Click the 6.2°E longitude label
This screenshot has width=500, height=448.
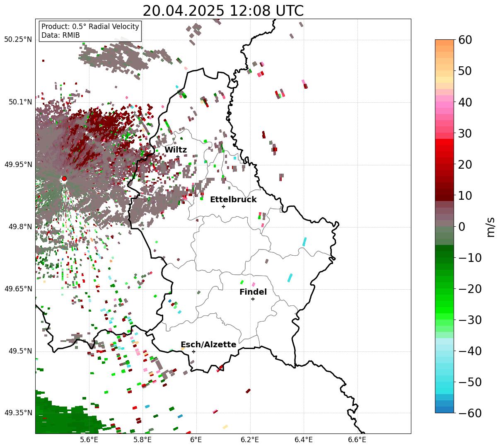coord(250,440)
